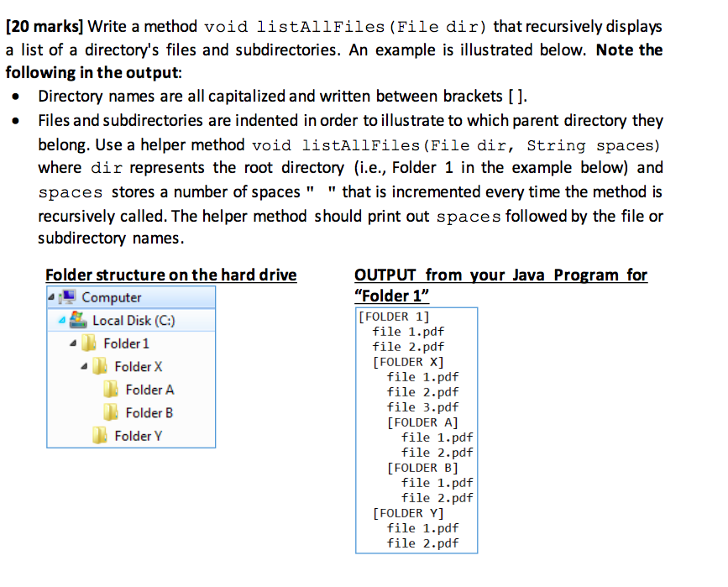Collapse the Computer tree node
Image resolution: width=728 pixels, height=587 pixels.
click(52, 297)
